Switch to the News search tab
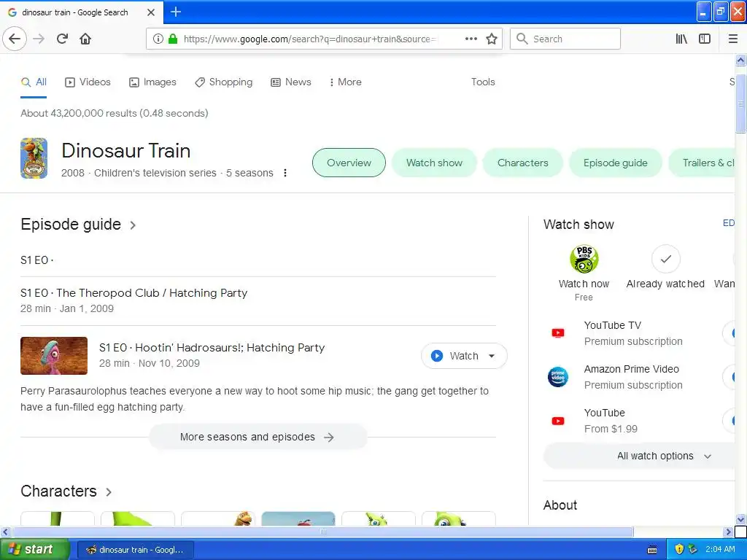 290,82
